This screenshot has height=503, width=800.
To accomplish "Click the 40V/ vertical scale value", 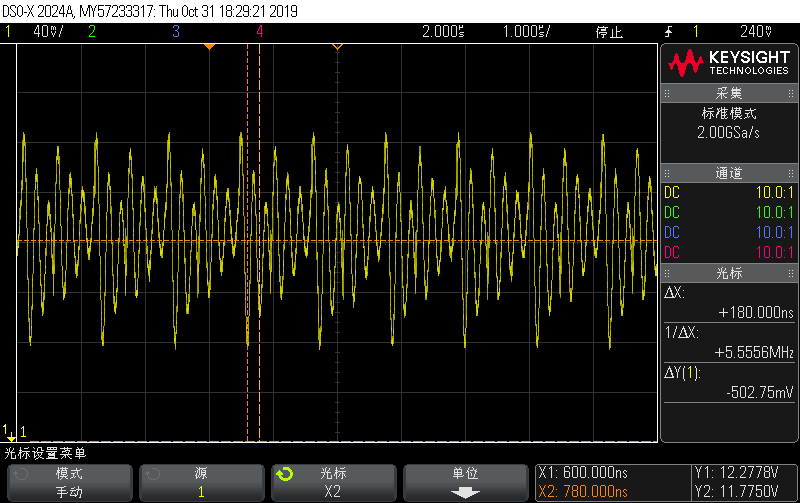I will 48,32.
